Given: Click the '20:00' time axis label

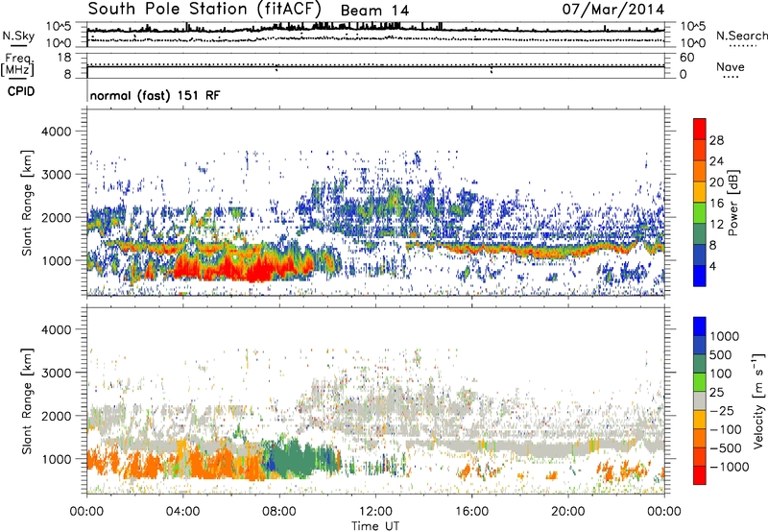Looking at the screenshot, I should 567,512.
